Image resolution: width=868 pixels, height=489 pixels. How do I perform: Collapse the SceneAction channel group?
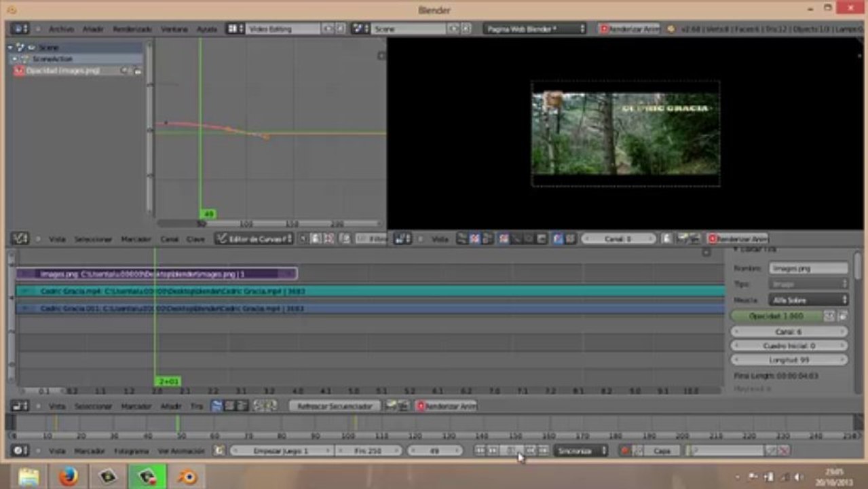(x=14, y=59)
